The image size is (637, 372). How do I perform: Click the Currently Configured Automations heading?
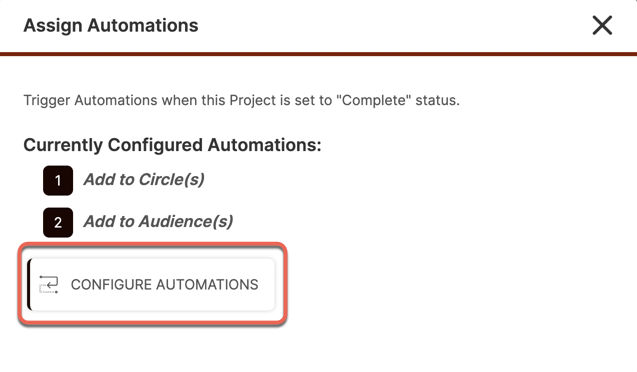coord(172,145)
